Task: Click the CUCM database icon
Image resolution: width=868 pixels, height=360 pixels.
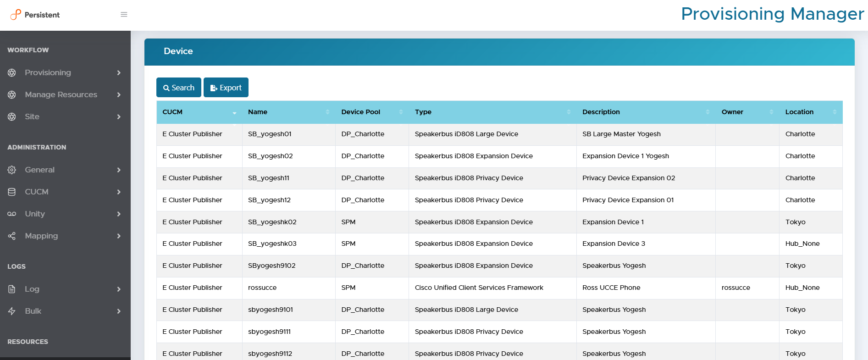Action: click(x=12, y=192)
